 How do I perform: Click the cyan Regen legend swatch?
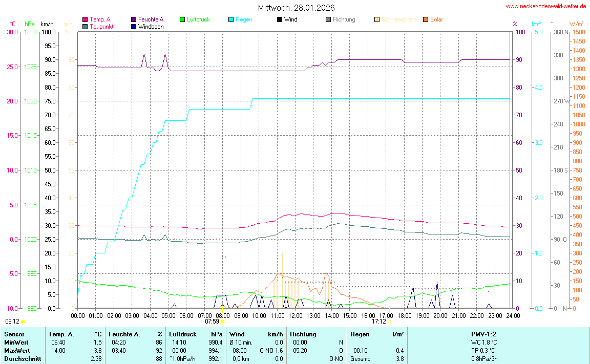[230, 19]
